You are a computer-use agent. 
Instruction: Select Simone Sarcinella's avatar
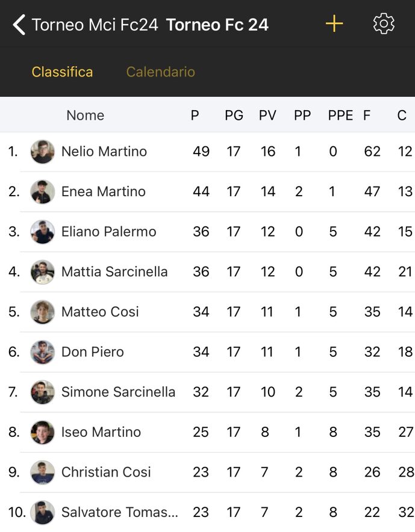[x=43, y=392]
